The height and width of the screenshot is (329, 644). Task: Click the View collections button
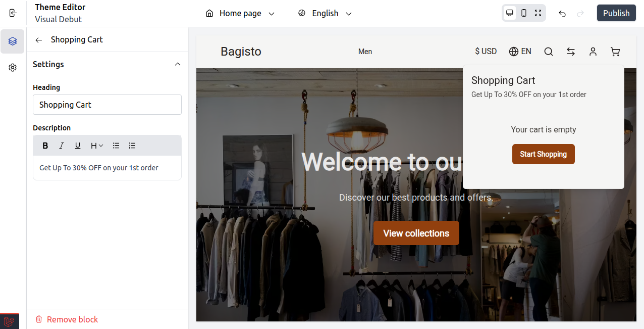point(416,233)
